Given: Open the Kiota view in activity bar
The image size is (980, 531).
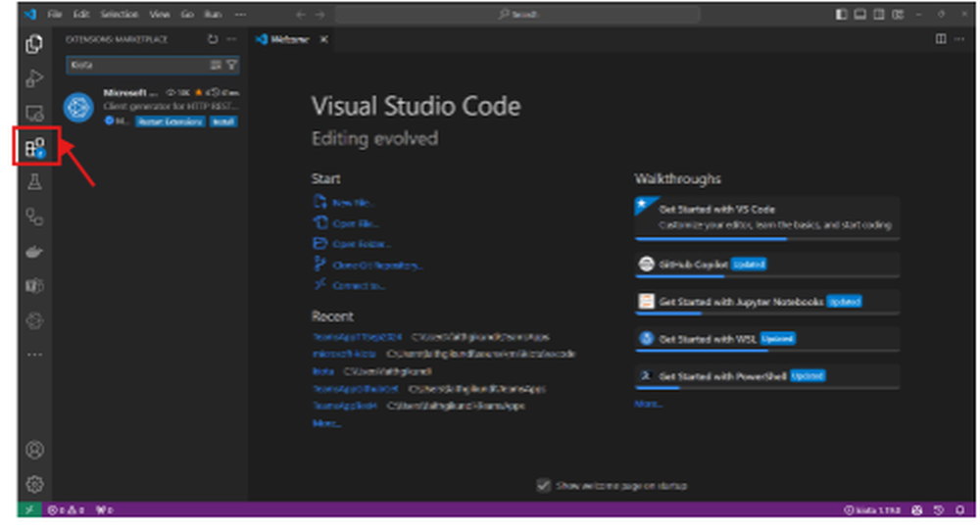Looking at the screenshot, I should [x=35, y=320].
